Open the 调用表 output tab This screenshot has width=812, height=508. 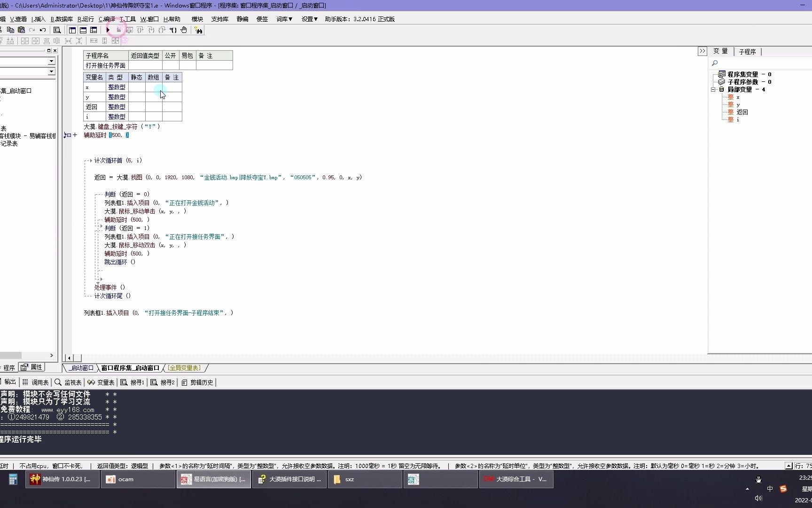(x=35, y=382)
